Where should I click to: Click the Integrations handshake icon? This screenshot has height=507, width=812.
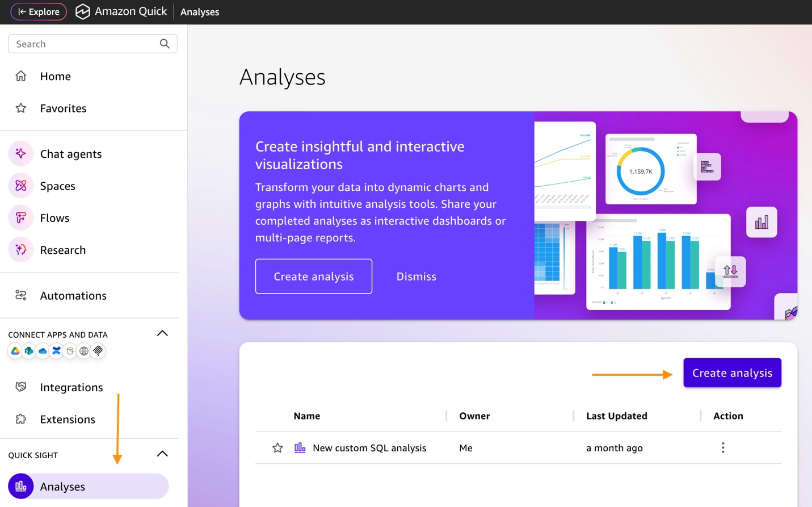(21, 387)
